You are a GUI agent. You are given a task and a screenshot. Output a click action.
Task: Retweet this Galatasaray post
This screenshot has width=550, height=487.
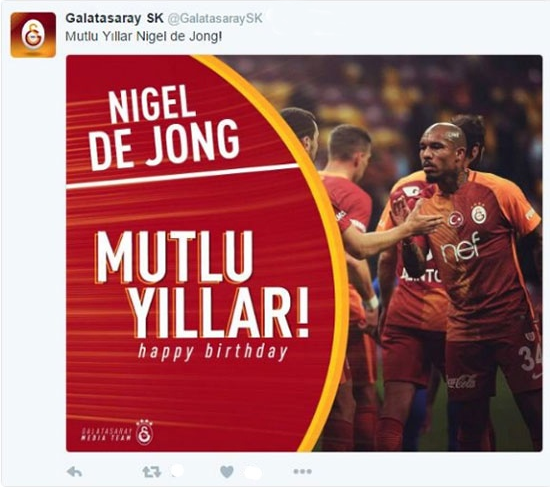click(152, 472)
